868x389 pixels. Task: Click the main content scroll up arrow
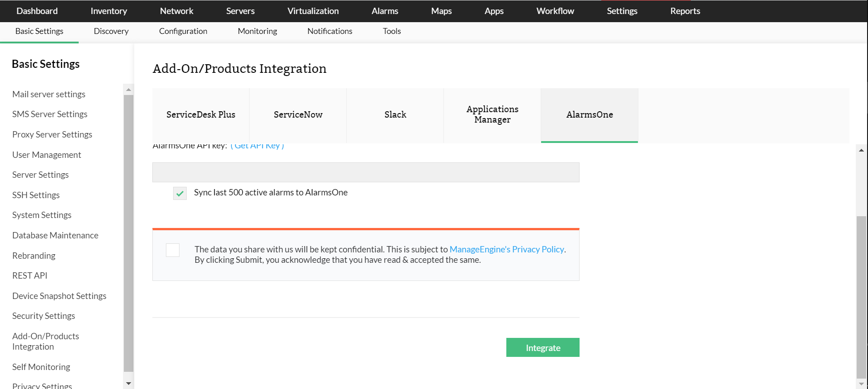[861, 150]
